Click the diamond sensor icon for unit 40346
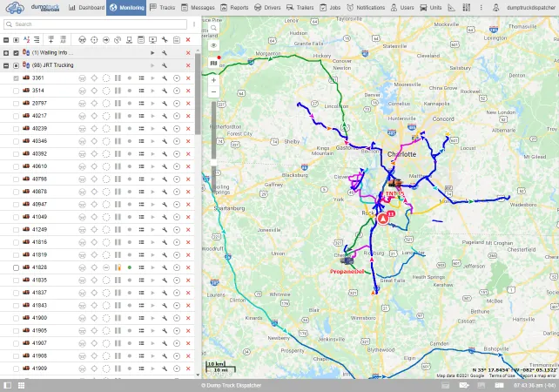The height and width of the screenshot is (392, 559). (x=94, y=141)
